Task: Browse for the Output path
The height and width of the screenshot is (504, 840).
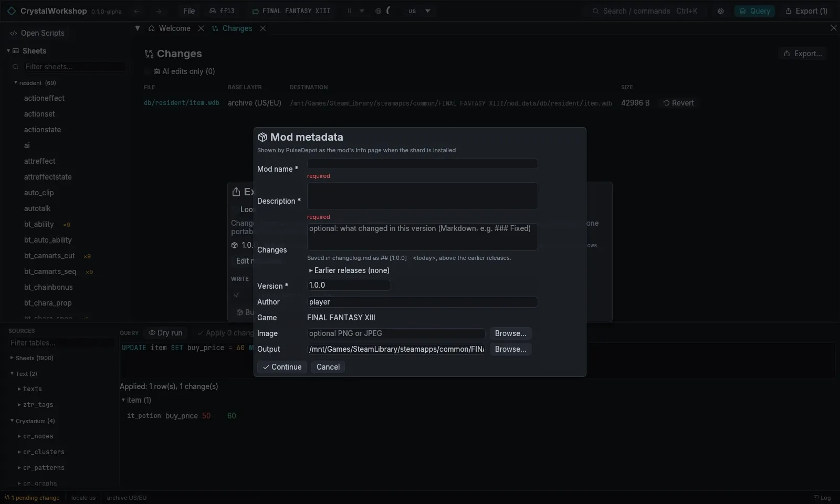Action: pos(510,349)
